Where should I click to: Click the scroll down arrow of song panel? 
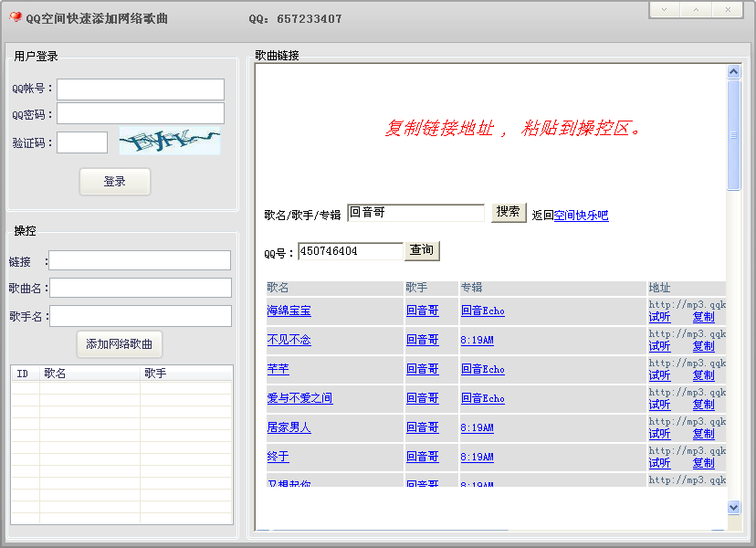(733, 507)
